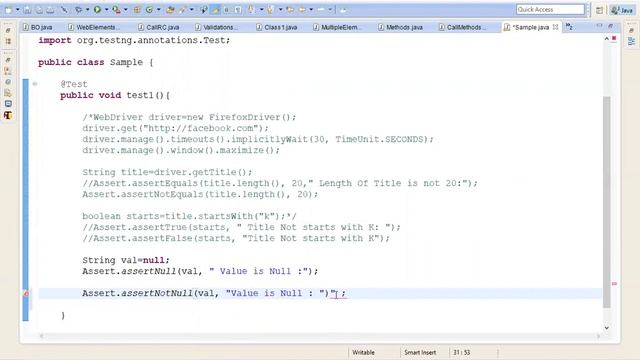640x360 pixels.
Task: Open dropdown arrow next to Run icon
Action: tap(107, 9)
